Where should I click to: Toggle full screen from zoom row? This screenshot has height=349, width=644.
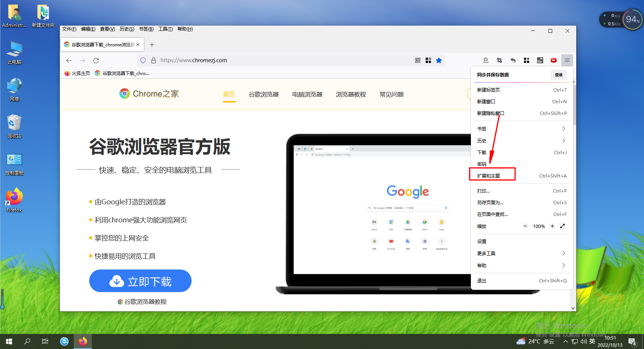(x=562, y=226)
